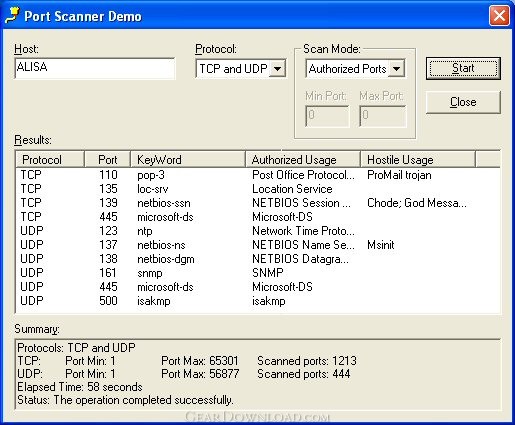Click the Hostile Usage column header
The image size is (515, 425).
pyautogui.click(x=418, y=159)
